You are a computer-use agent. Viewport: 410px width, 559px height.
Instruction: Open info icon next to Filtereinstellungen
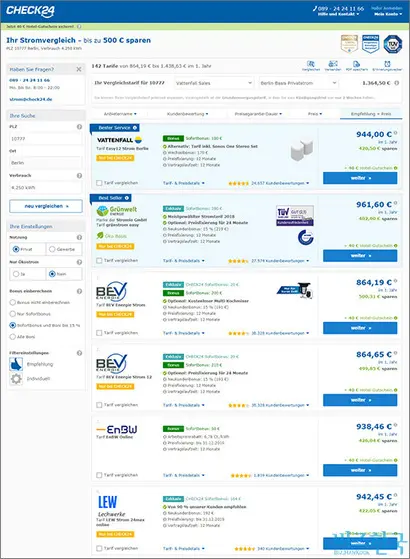pos(79,353)
